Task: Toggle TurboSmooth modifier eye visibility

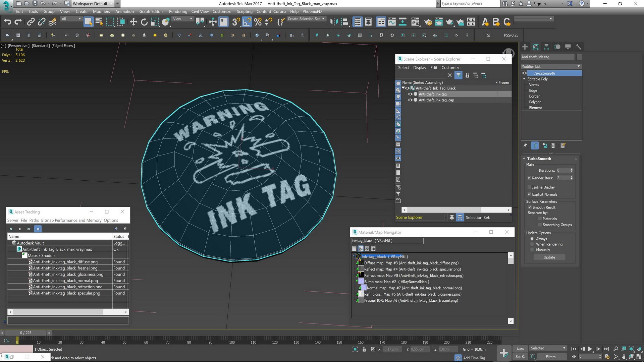Action: click(525, 73)
